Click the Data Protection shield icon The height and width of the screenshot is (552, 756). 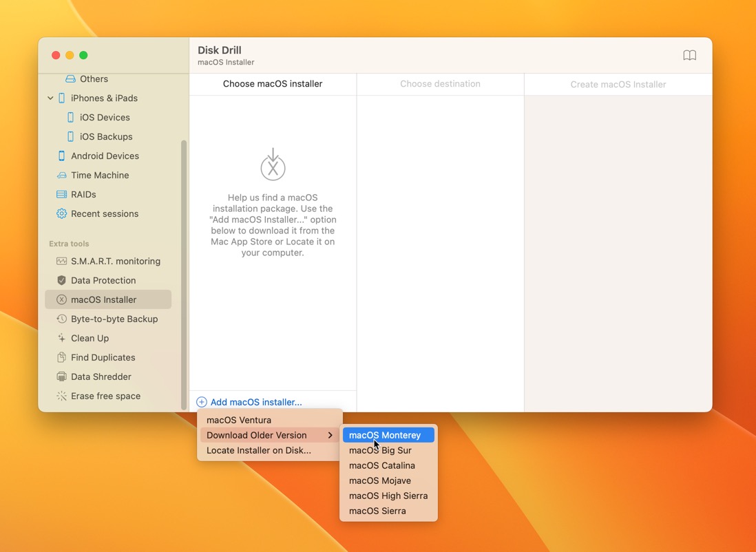(61, 280)
